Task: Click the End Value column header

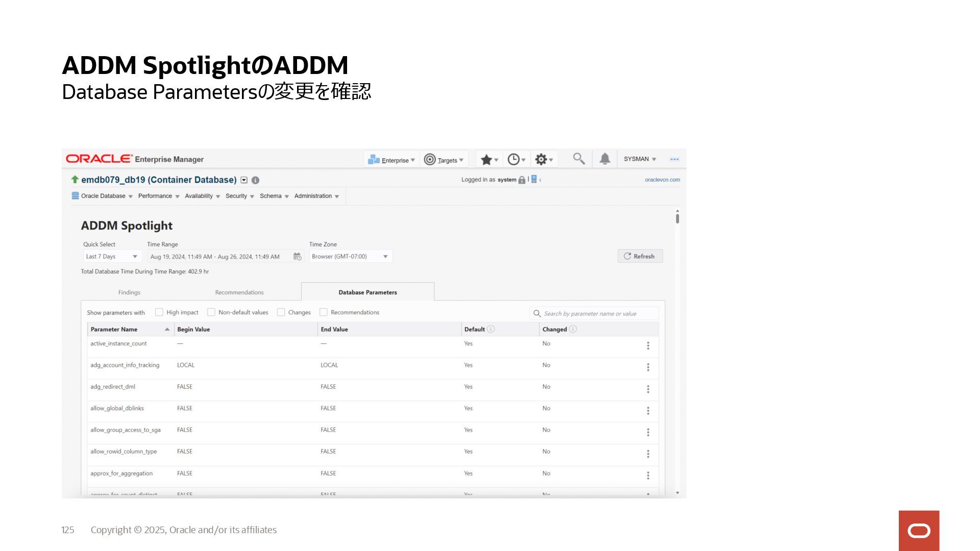Action: point(389,329)
